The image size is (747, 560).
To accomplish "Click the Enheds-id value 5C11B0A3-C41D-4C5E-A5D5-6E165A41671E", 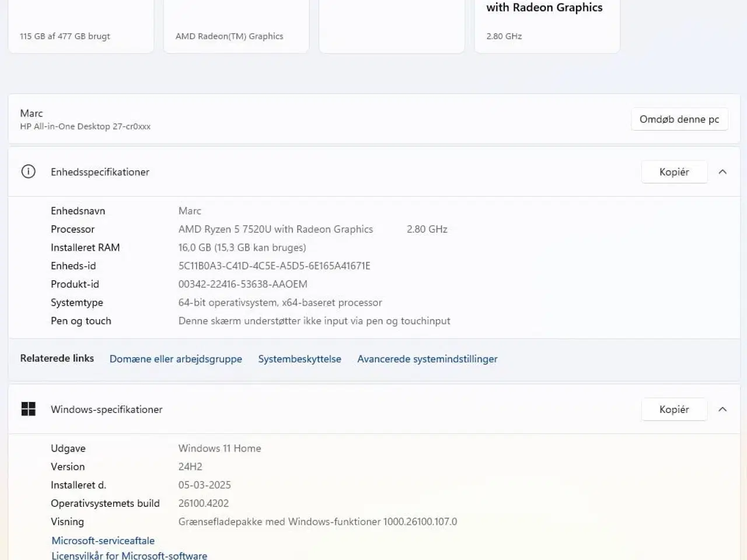I will (274, 265).
